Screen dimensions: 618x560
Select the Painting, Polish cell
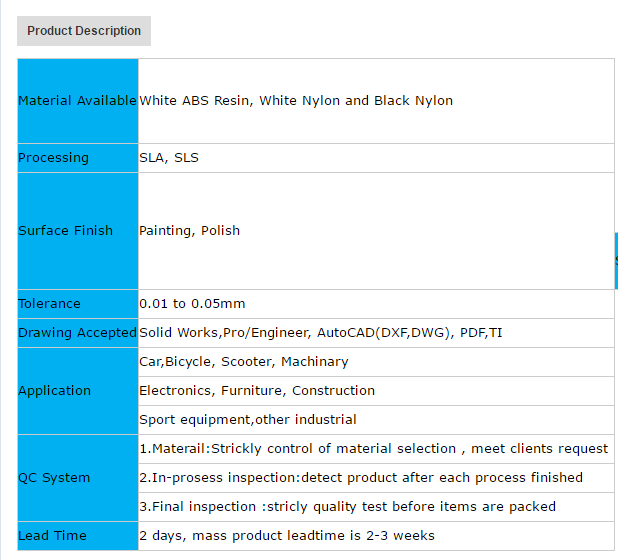coord(190,231)
